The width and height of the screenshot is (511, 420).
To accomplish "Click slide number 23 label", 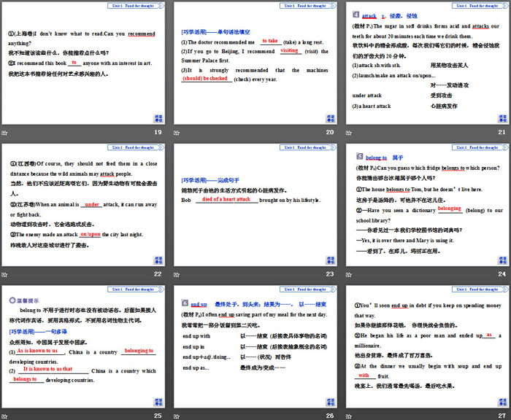I will point(330,274).
